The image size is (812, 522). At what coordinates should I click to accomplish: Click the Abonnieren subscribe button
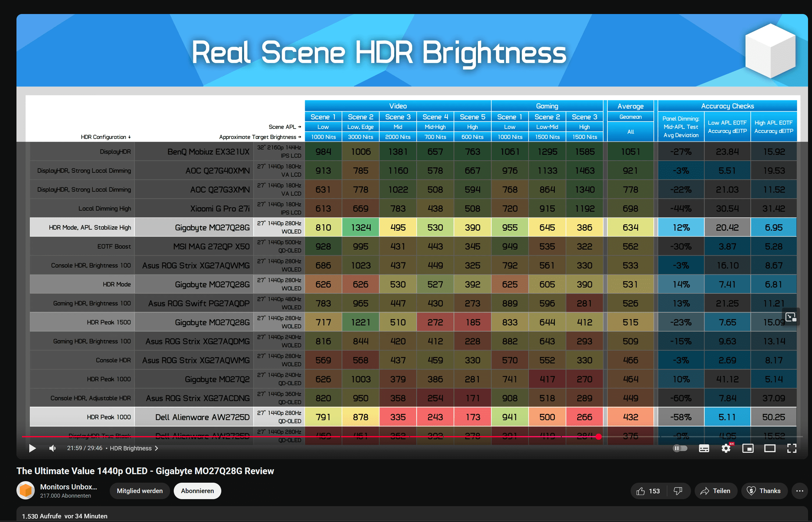197,491
